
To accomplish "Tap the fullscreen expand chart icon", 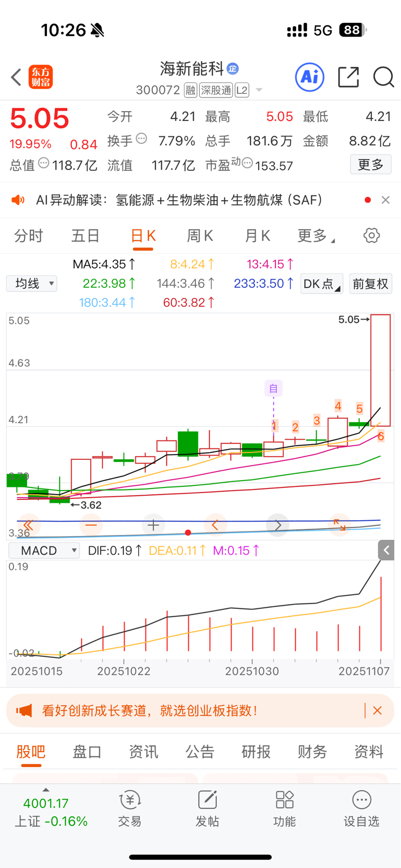I will point(339,525).
